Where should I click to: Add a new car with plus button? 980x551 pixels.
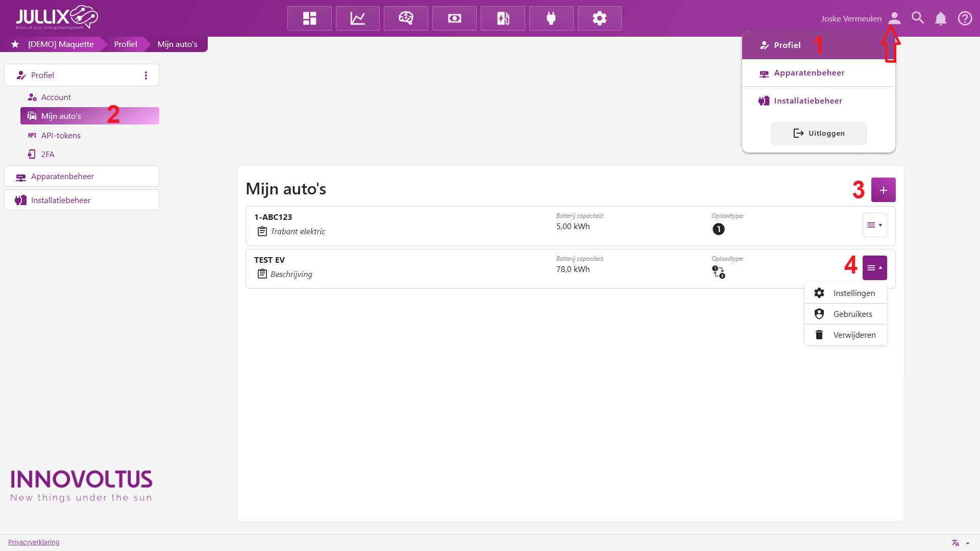point(883,190)
